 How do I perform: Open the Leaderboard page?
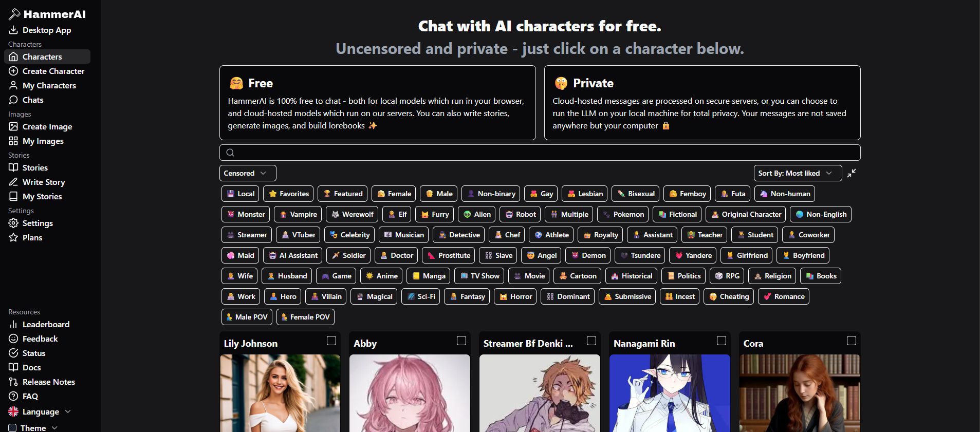coord(40,324)
